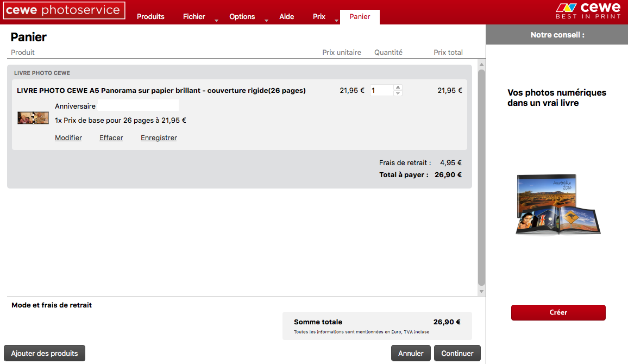Click the Vos photos numériques tip text
Viewport: 628px width, 364px height.
(557, 98)
